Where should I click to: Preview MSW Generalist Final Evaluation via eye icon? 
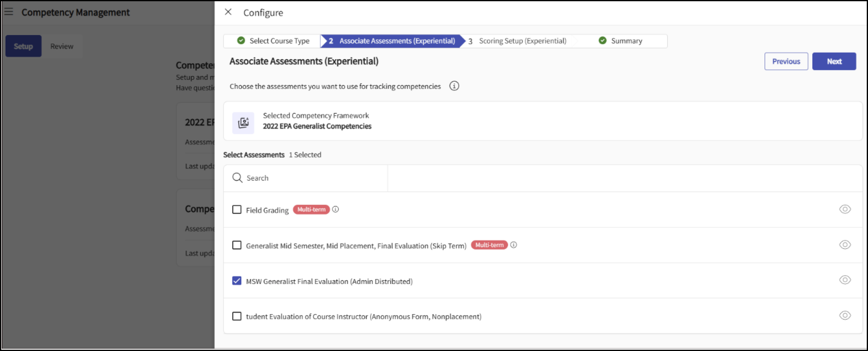(845, 280)
